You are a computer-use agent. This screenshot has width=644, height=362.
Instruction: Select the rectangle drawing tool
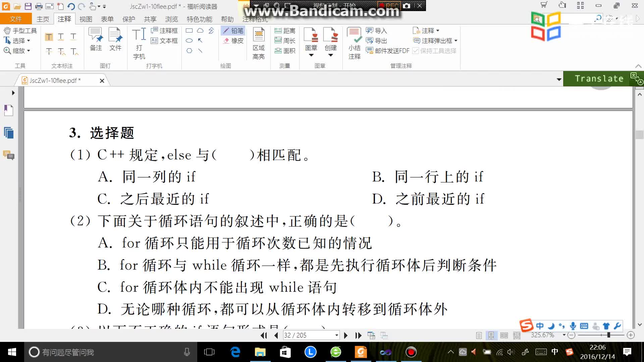point(189,31)
